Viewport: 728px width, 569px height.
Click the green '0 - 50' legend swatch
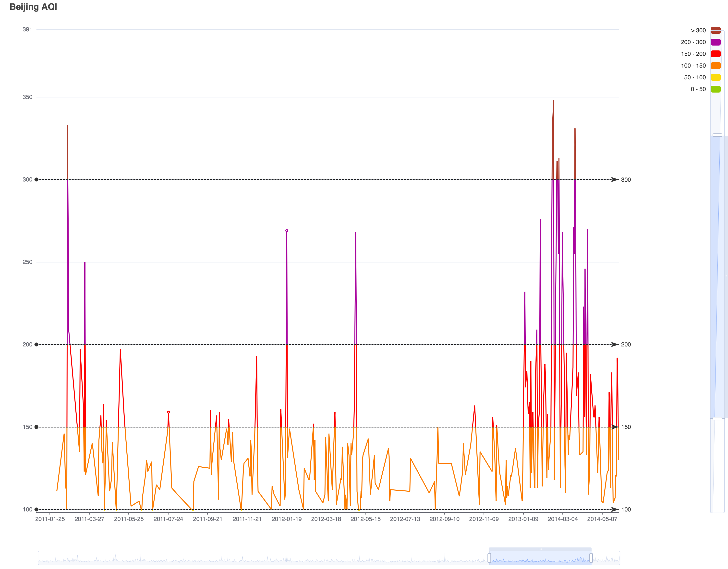point(715,89)
